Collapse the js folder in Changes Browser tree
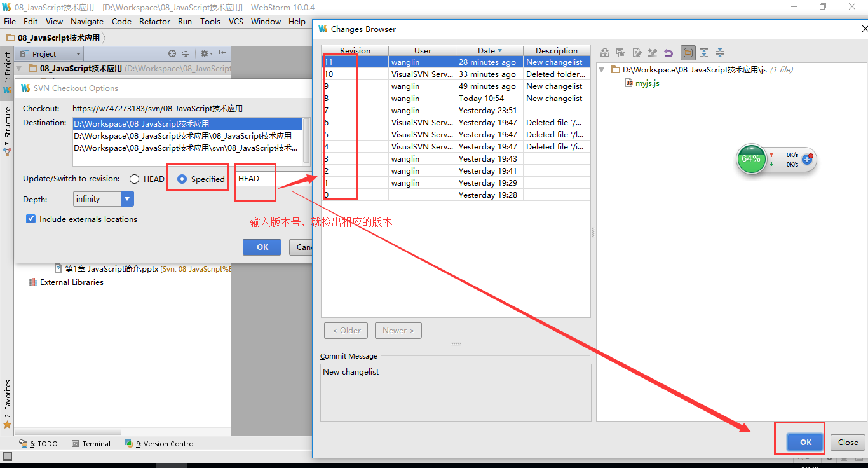Screen dimensions: 868x468 pyautogui.click(x=601, y=70)
